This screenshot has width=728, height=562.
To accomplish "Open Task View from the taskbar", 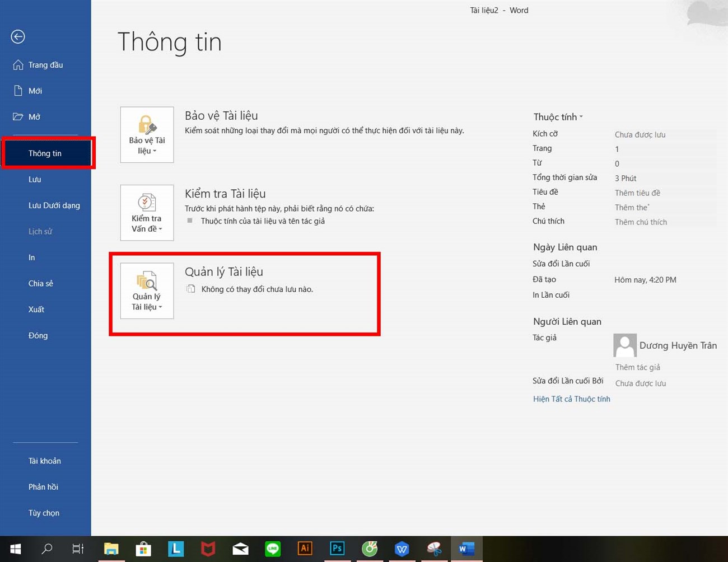I will click(78, 549).
